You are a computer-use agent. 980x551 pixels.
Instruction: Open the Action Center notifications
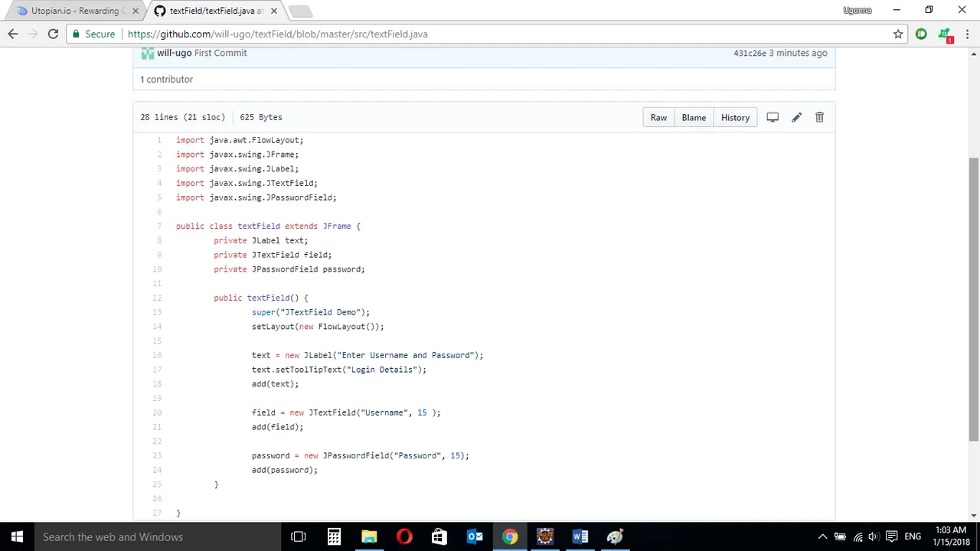[891, 536]
